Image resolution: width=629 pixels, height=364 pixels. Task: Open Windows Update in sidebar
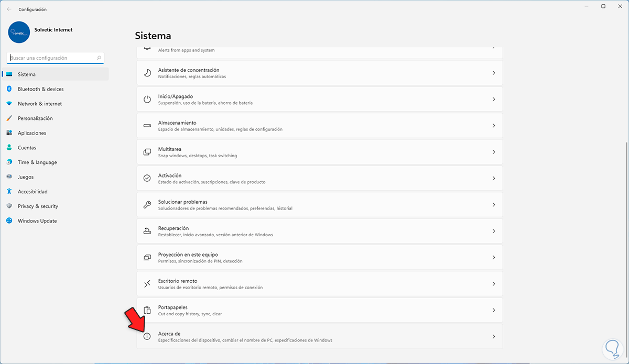[x=37, y=221]
